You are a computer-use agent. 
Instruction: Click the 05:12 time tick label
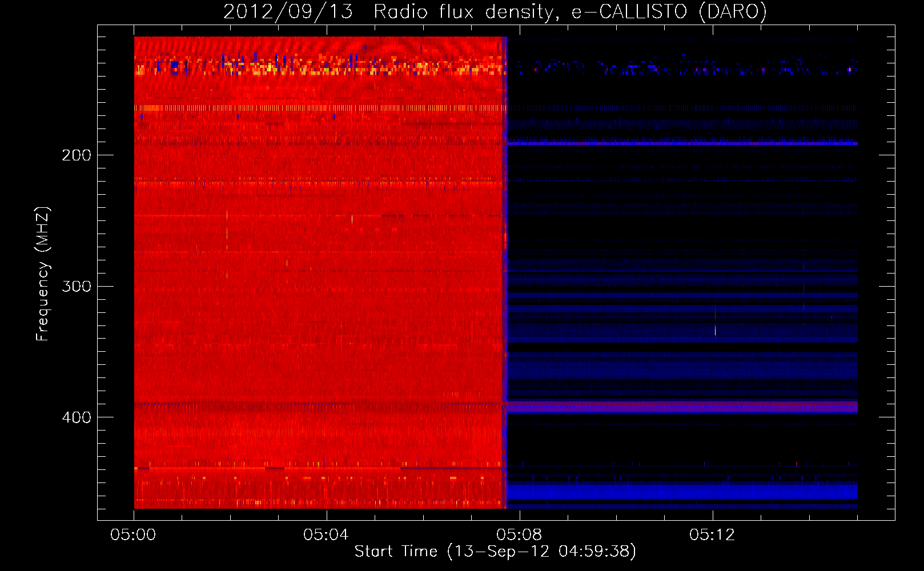click(x=712, y=534)
